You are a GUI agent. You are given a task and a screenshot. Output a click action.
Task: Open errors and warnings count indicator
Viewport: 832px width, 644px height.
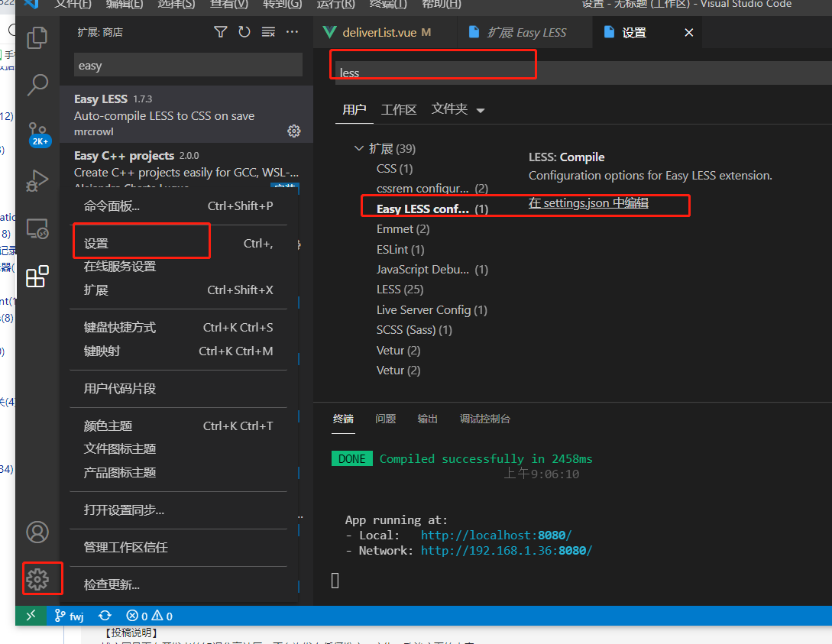point(149,616)
